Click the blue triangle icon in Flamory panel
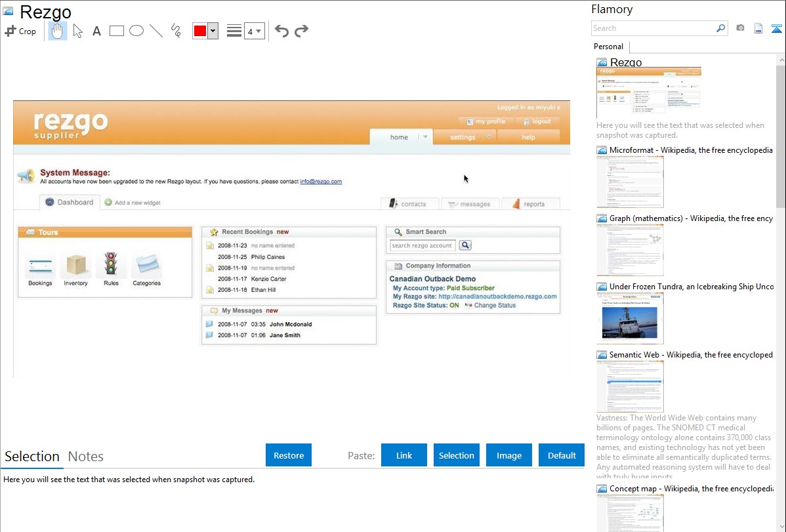This screenshot has width=786, height=532. [x=776, y=28]
